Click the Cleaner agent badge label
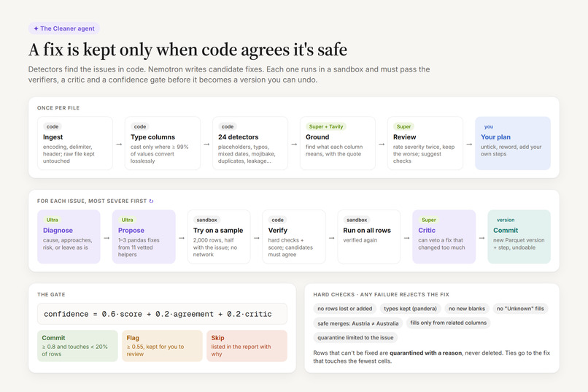Image resolution: width=588 pixels, height=392 pixels. tap(64, 28)
